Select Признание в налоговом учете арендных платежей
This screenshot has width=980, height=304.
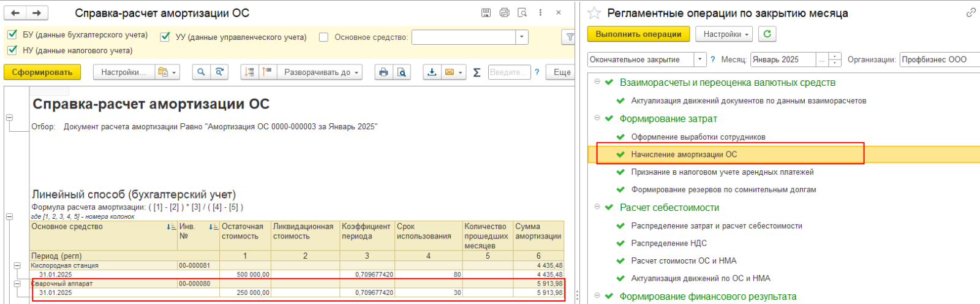coord(722,172)
